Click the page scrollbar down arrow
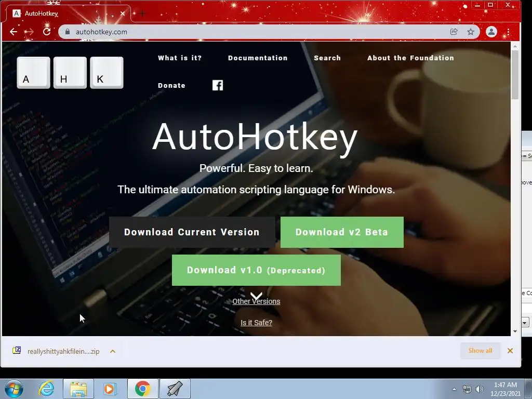 (x=515, y=331)
